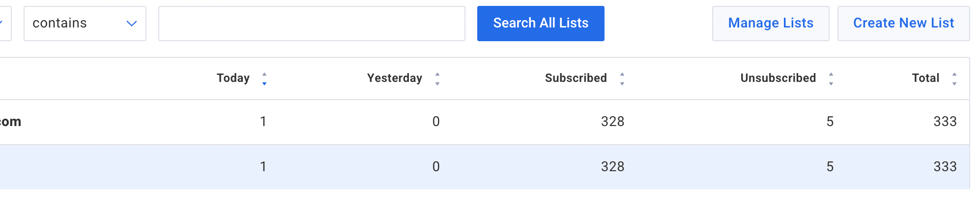Click Create New List
This screenshot has width=980, height=206.
click(903, 24)
